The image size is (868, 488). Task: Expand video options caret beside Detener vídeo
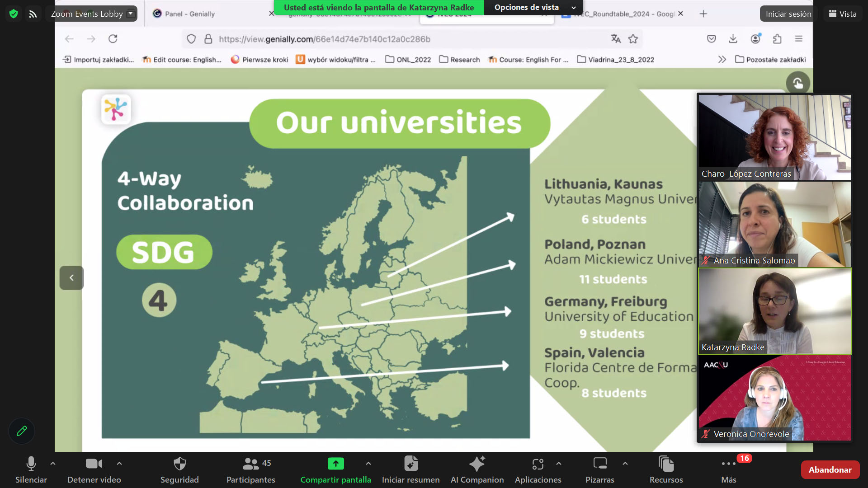(119, 464)
